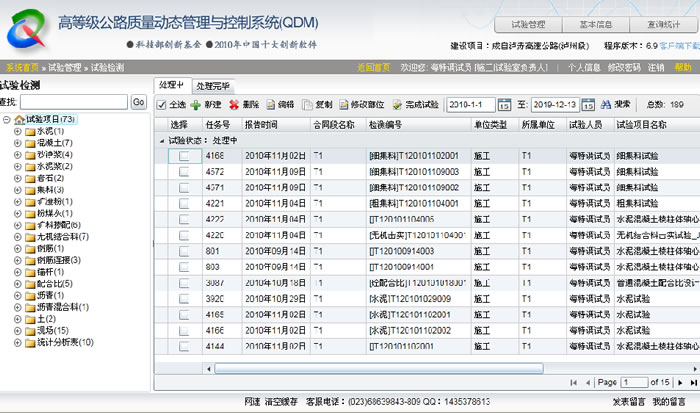The width and height of the screenshot is (700, 413).
Task: Check the row checkbox for task 4572
Action: [x=183, y=171]
